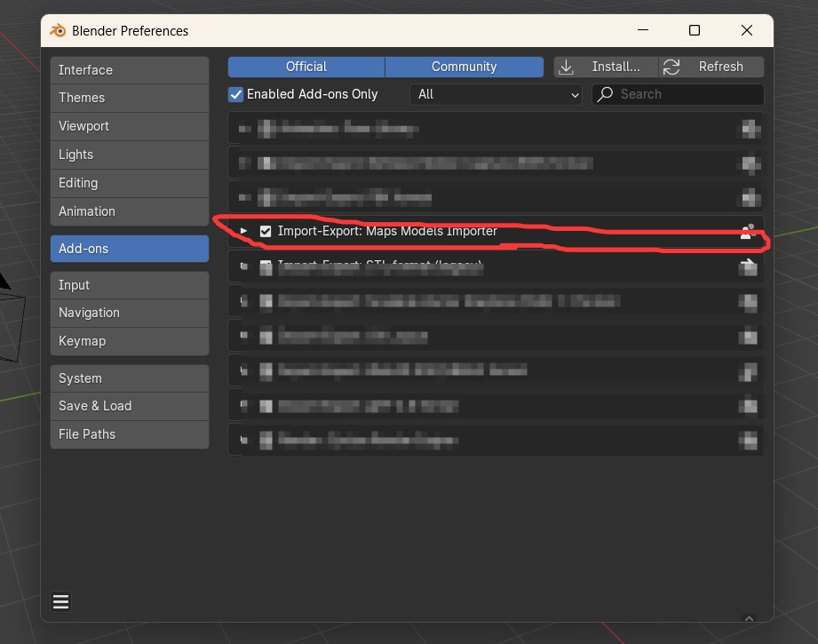Click the refresh arrows icon

[672, 67]
